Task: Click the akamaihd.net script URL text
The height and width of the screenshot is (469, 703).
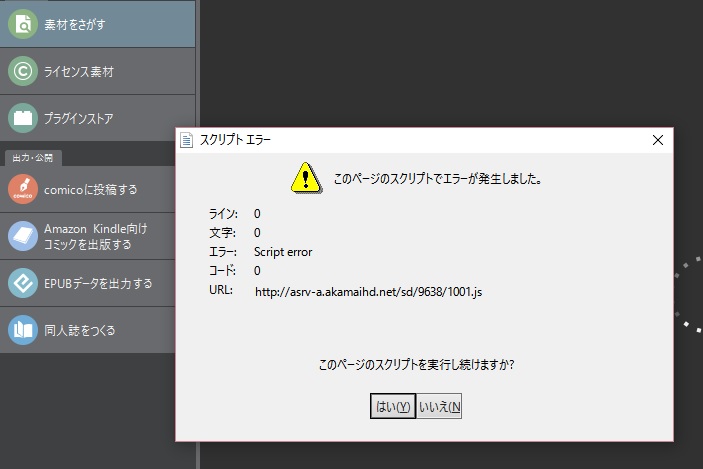Action: pos(369,292)
